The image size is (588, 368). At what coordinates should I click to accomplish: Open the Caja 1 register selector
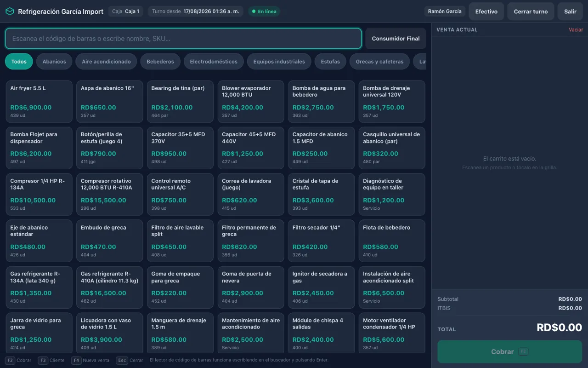pyautogui.click(x=126, y=11)
